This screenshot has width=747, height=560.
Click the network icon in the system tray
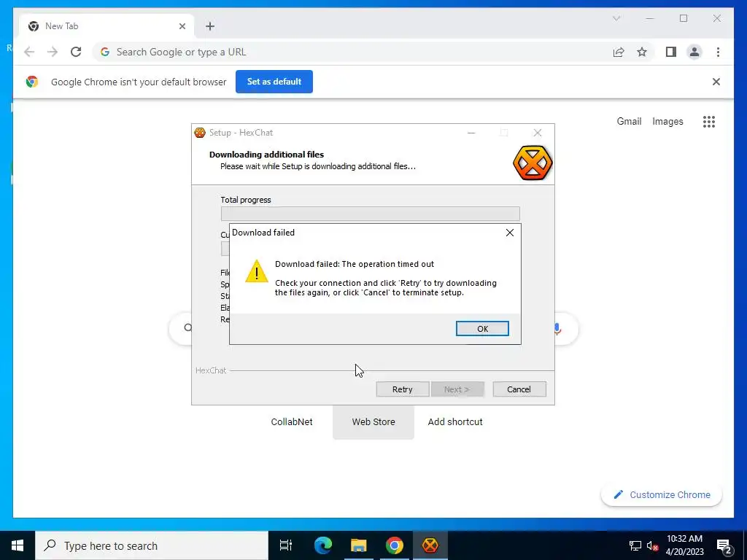635,545
